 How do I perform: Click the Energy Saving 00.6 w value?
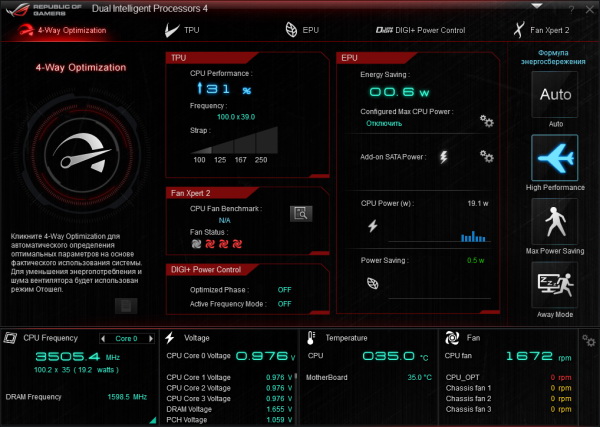tap(399, 92)
